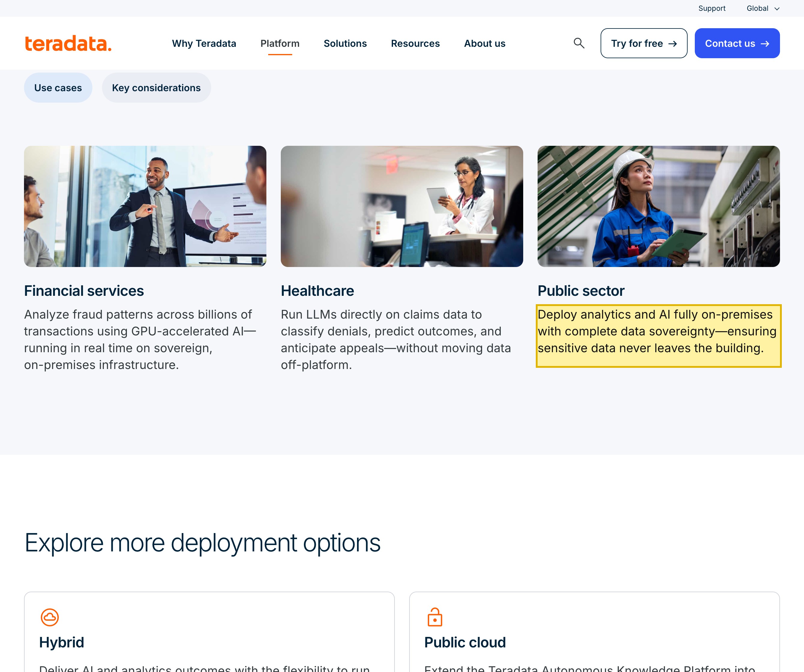Expand the Global region dropdown
The image size is (804, 672).
(763, 8)
